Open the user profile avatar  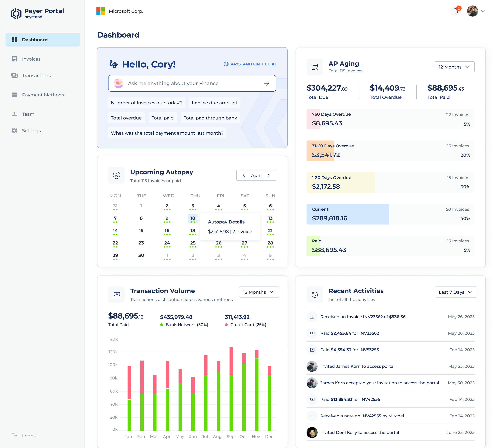(x=472, y=11)
